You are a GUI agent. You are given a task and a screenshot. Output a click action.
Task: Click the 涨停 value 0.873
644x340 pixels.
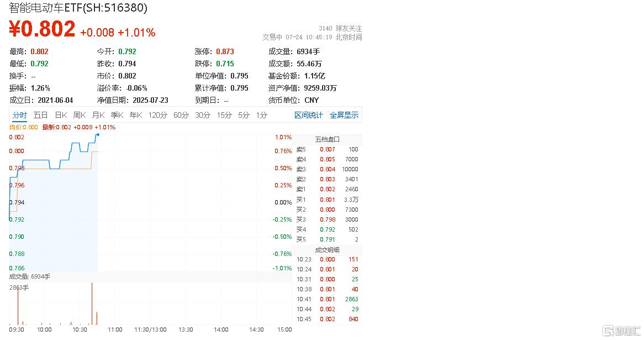225,51
